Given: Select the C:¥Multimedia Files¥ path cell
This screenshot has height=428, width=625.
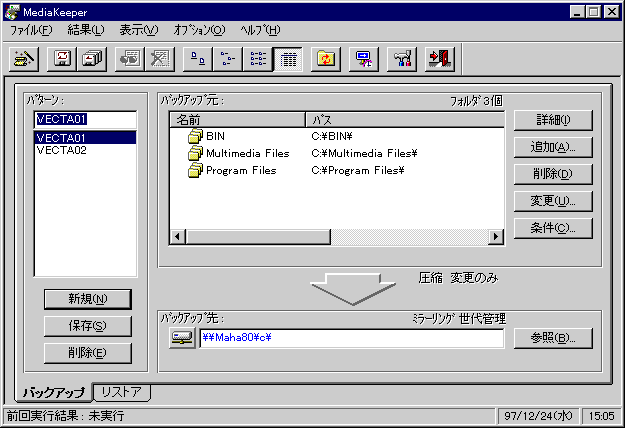Looking at the screenshot, I should click(x=364, y=153).
